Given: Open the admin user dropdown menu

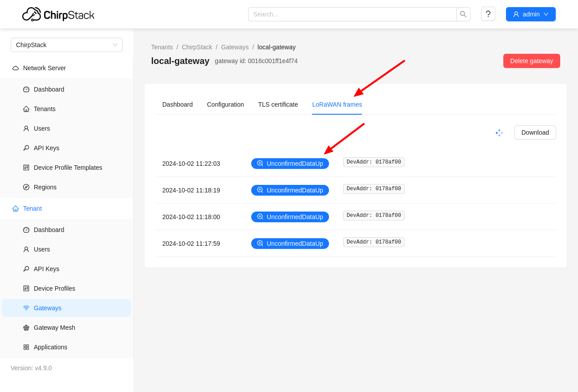Looking at the screenshot, I should [x=531, y=14].
